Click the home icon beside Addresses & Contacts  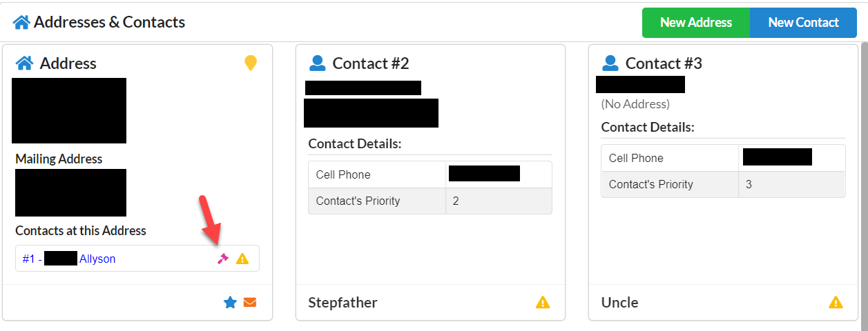(x=21, y=22)
